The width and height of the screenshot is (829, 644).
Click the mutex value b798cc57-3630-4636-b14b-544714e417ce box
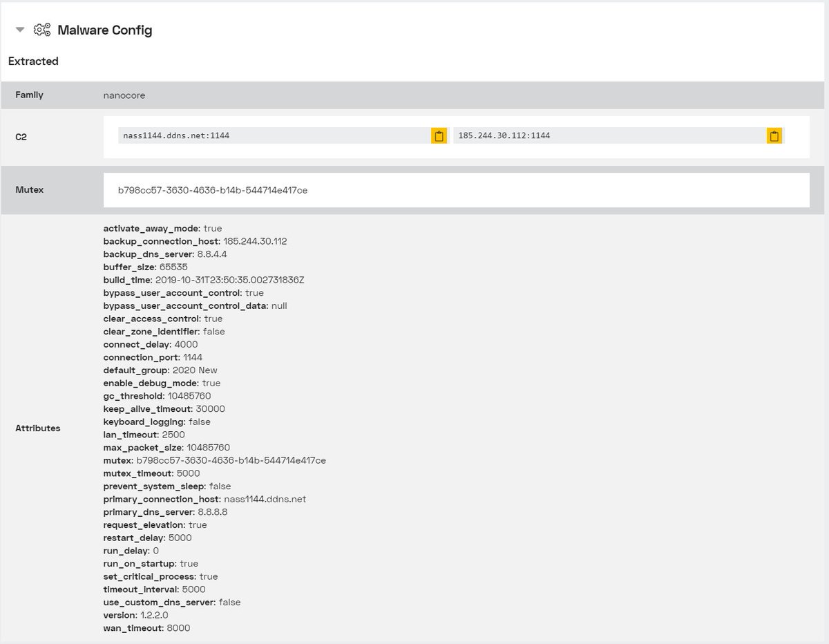pos(457,190)
